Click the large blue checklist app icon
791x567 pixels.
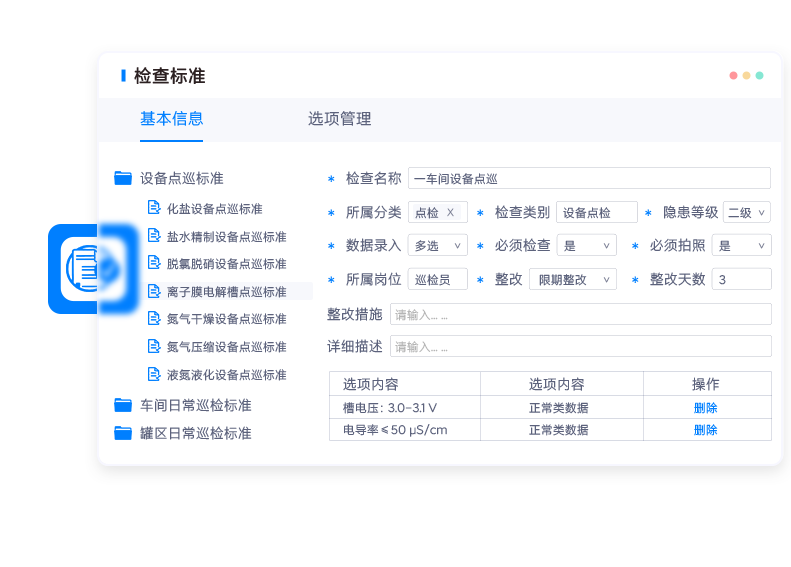pyautogui.click(x=93, y=269)
